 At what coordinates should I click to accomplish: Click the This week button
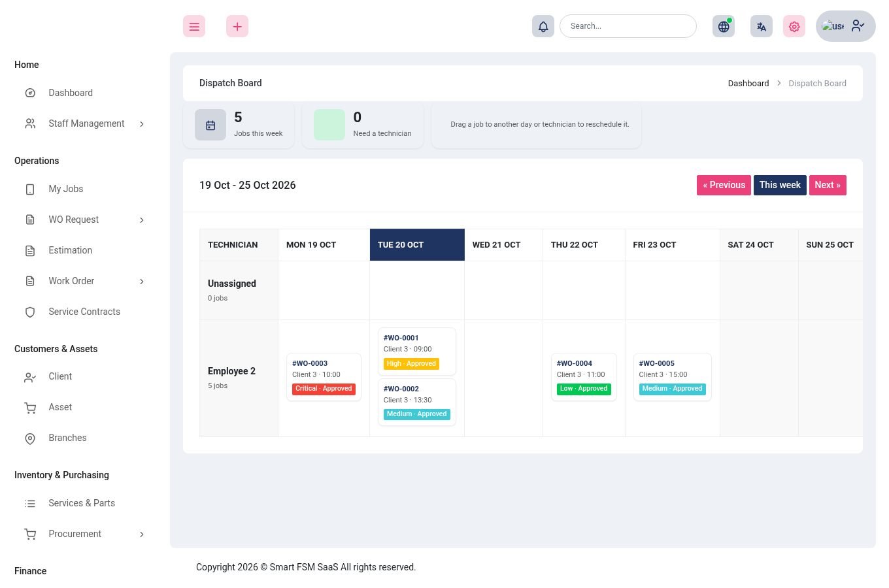(780, 185)
